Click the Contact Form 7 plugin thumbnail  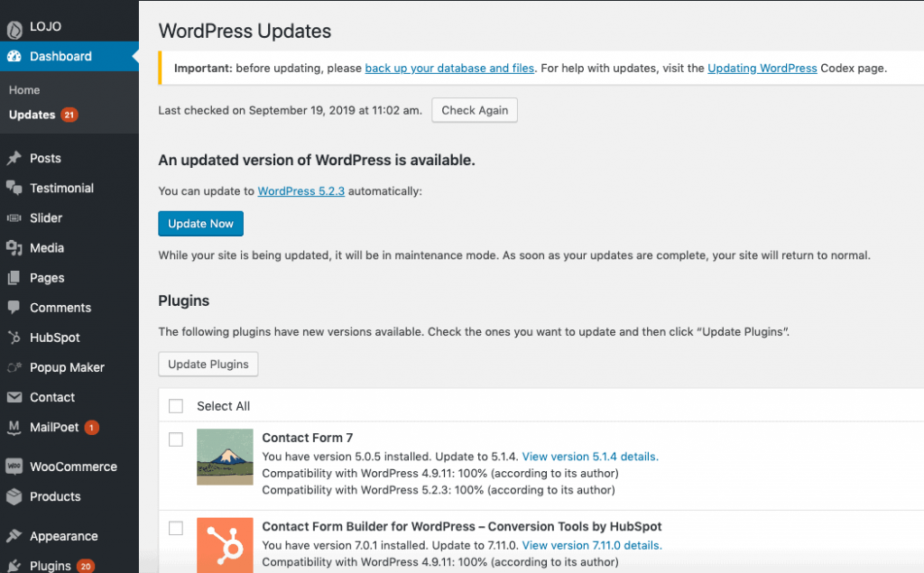[x=225, y=457]
